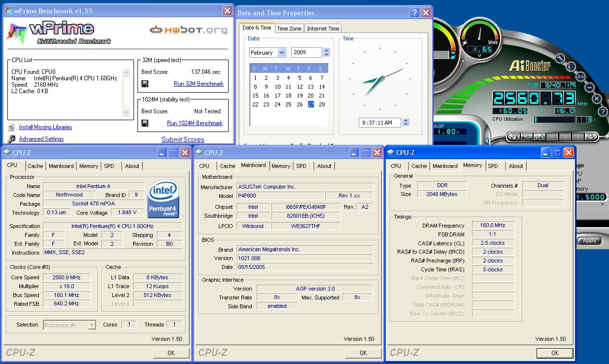Click hwbot.org logo in wPrime
The width and height of the screenshot is (609, 364).
pyautogui.click(x=188, y=30)
